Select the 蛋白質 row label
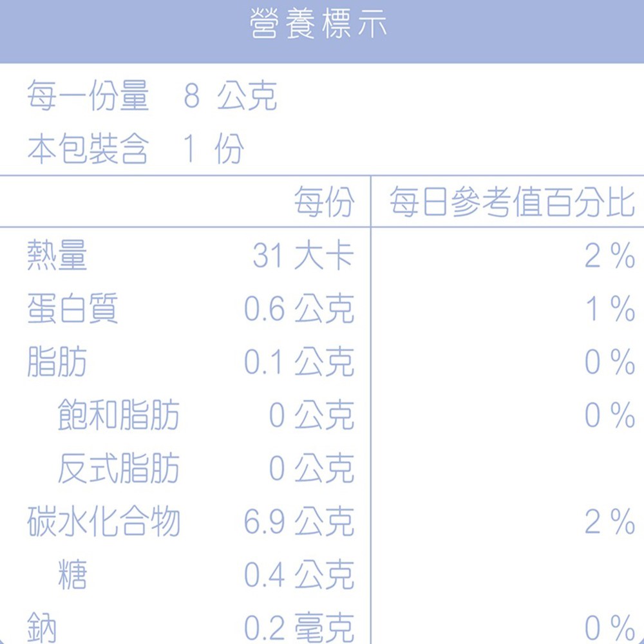 pos(72,309)
